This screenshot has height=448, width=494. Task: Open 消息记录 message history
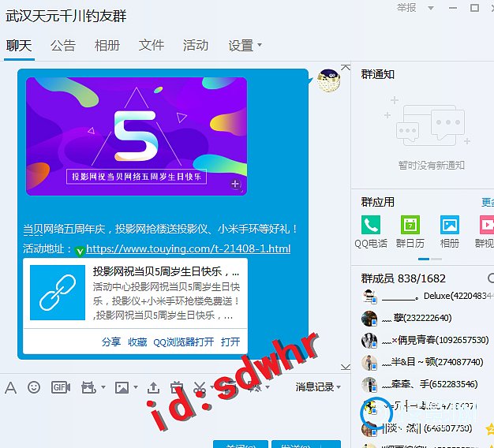(314, 386)
